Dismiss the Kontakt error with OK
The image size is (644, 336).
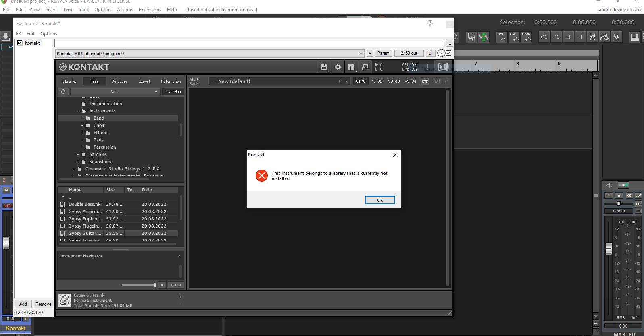[380, 200]
